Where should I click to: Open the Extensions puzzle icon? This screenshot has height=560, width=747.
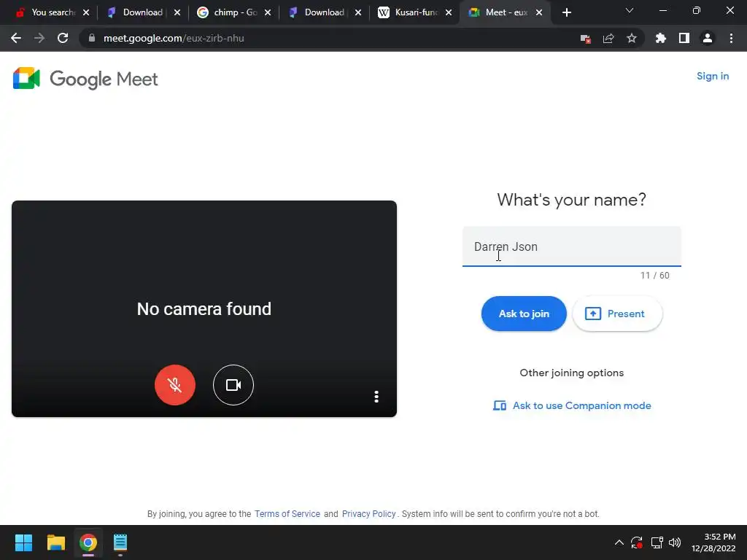point(661,38)
